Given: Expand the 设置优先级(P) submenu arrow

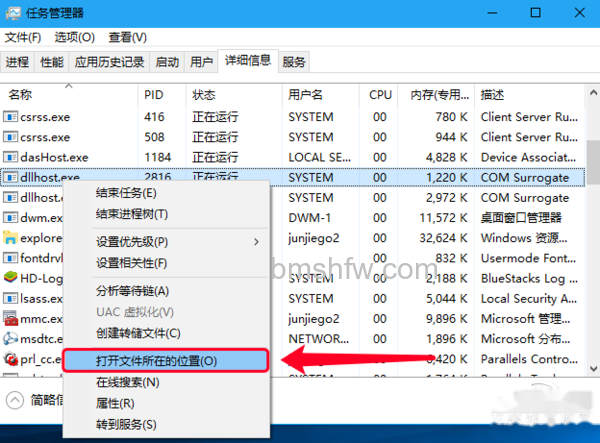Looking at the screenshot, I should 256,242.
